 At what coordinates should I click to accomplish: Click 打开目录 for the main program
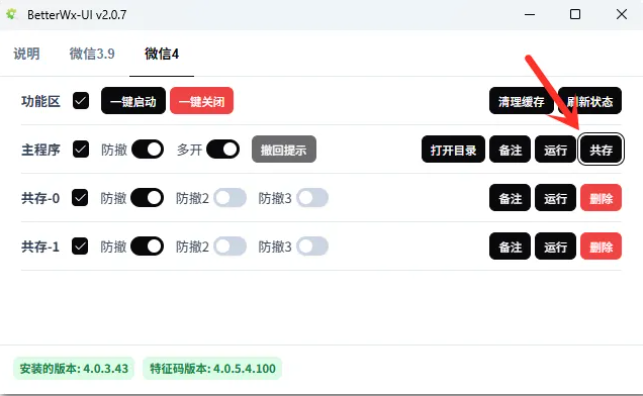(453, 149)
